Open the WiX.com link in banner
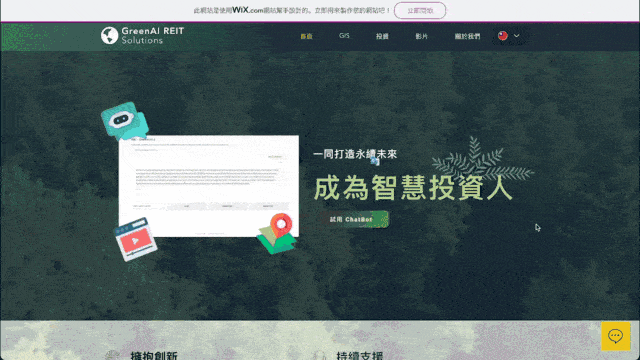640x360 pixels. click(x=248, y=10)
